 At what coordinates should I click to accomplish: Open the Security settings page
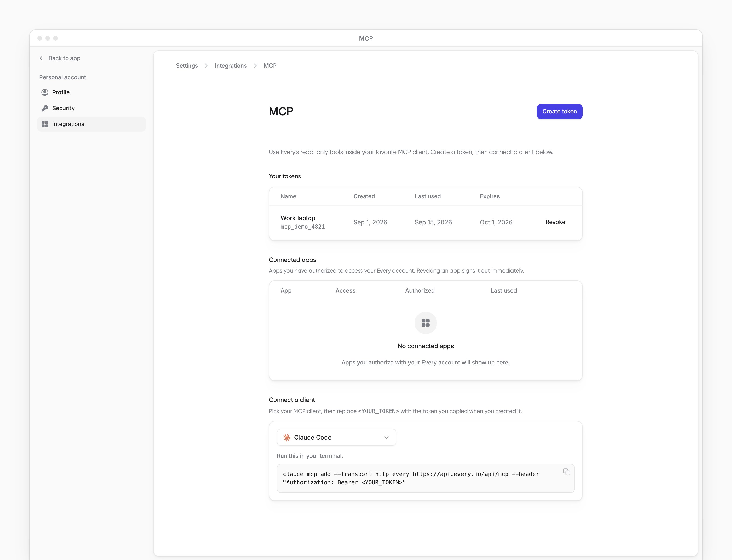(x=91, y=108)
